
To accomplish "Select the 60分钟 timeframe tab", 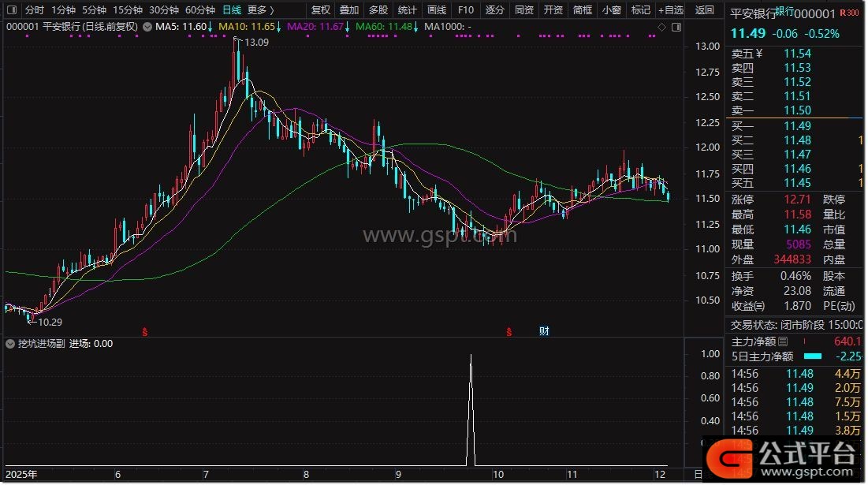I will click(199, 10).
